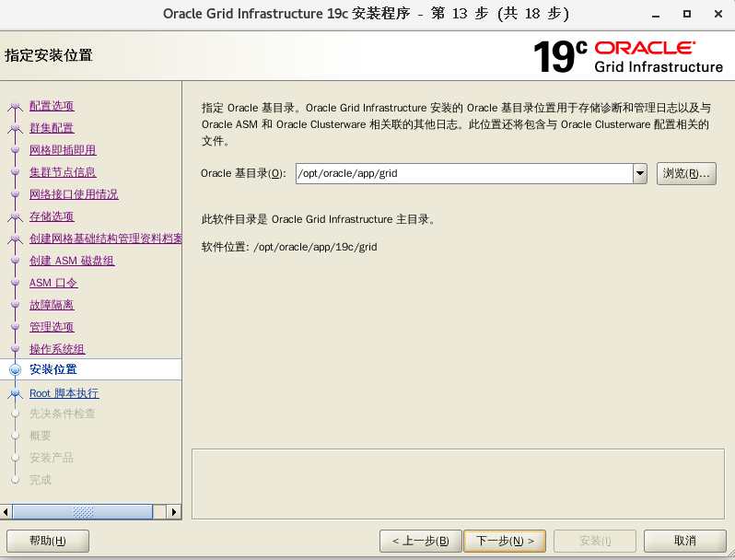Open Root 脚本执行 step
The width and height of the screenshot is (735, 560).
64,393
